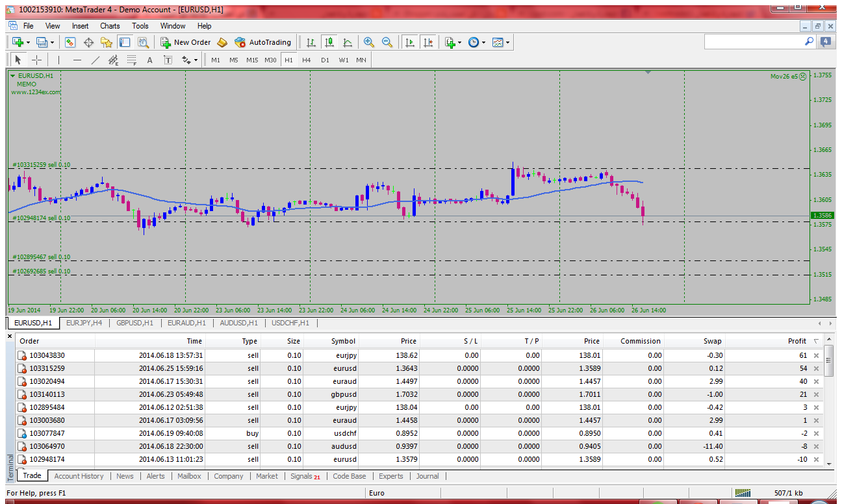Expand the Profiles dropdown arrow
842x504 pixels.
(x=53, y=42)
